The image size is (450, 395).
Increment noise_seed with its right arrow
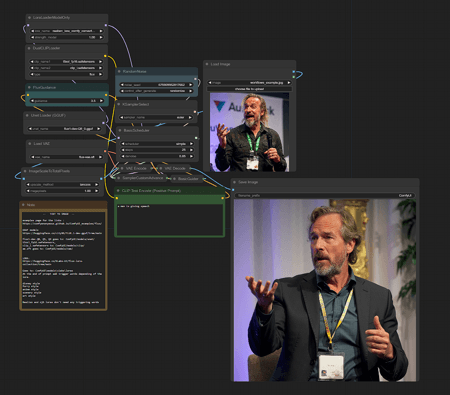click(191, 85)
